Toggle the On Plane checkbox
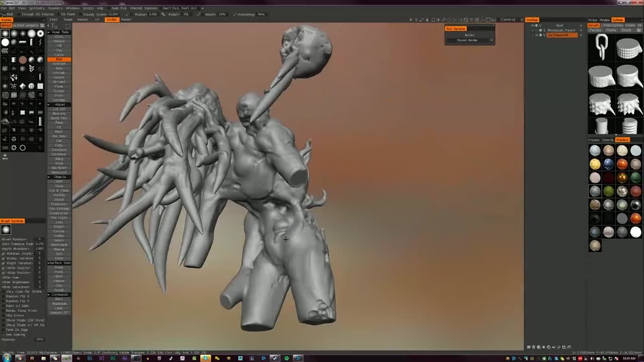This screenshot has height=362, width=644. coord(58,14)
